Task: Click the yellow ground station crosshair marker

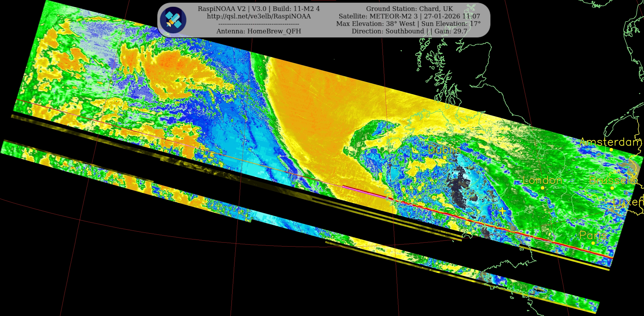Action: pos(502,211)
